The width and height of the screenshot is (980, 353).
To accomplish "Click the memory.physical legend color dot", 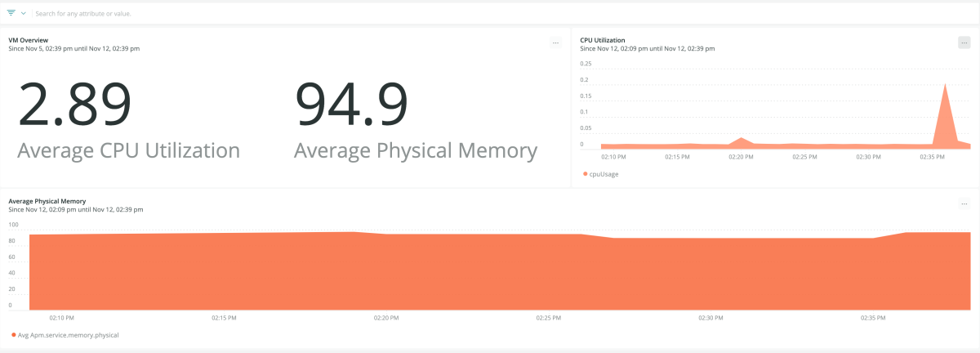I will [14, 334].
